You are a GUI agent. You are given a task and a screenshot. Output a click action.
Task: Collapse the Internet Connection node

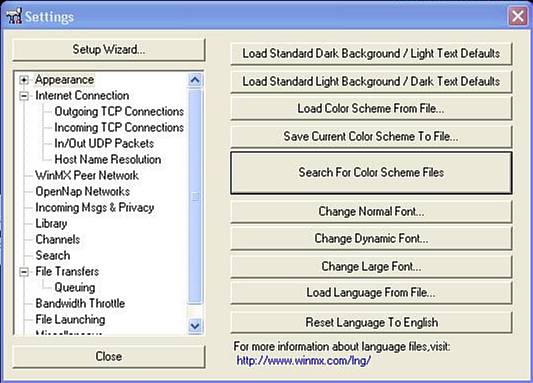[x=24, y=96]
